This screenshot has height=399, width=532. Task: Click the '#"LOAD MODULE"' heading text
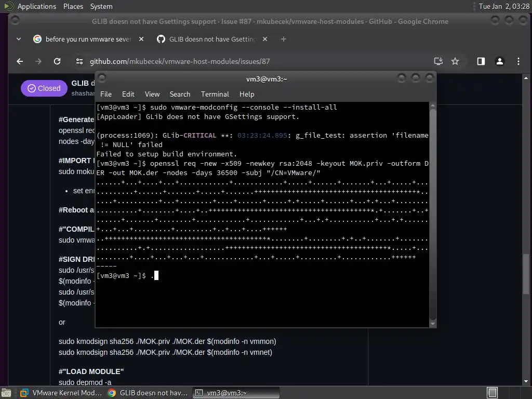91,371
